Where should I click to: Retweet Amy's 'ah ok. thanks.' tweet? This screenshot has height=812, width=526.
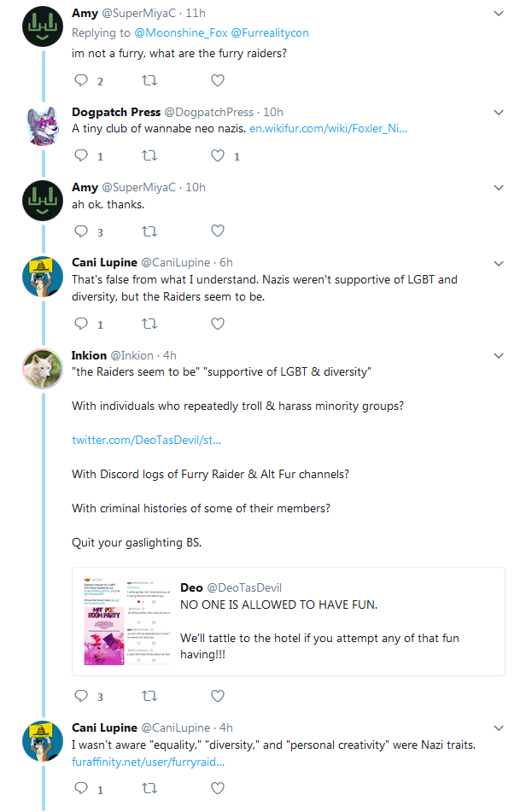click(149, 231)
